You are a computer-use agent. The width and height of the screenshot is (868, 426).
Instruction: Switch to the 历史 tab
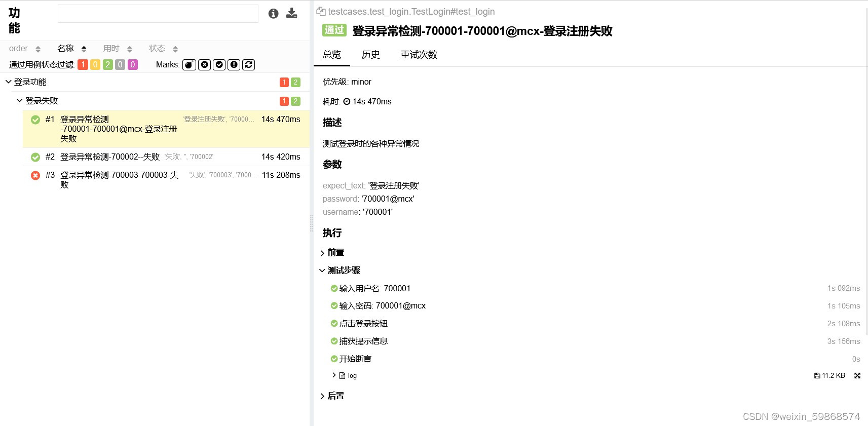pyautogui.click(x=370, y=55)
